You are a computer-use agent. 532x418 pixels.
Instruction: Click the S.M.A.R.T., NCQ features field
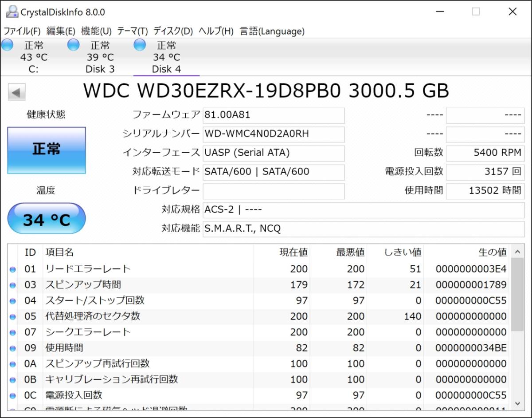(364, 229)
